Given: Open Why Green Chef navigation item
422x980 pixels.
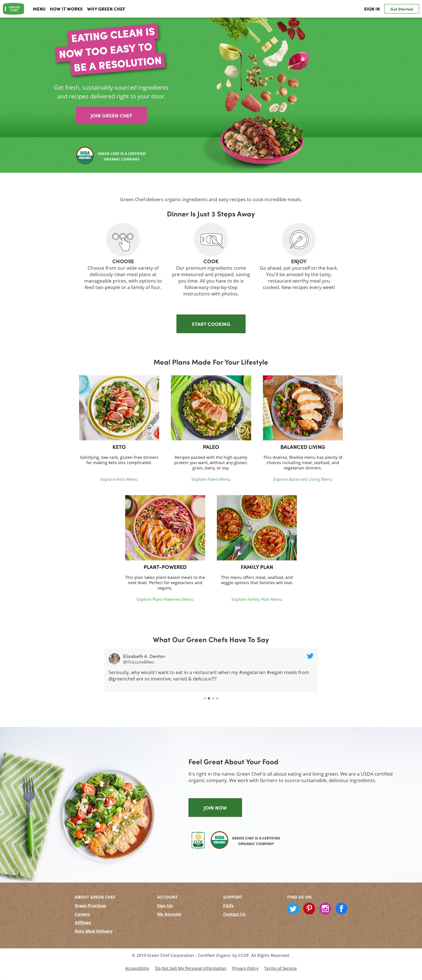Looking at the screenshot, I should point(106,9).
